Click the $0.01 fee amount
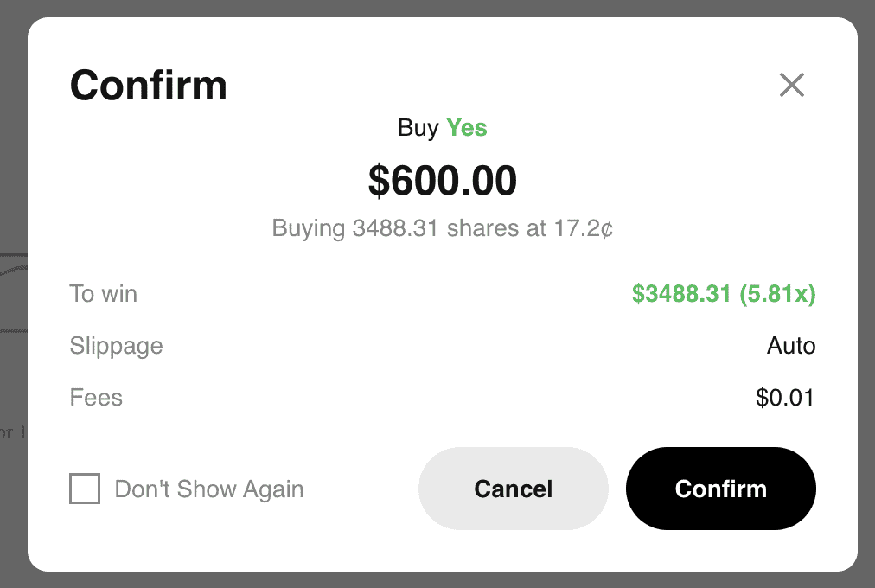 click(x=785, y=398)
